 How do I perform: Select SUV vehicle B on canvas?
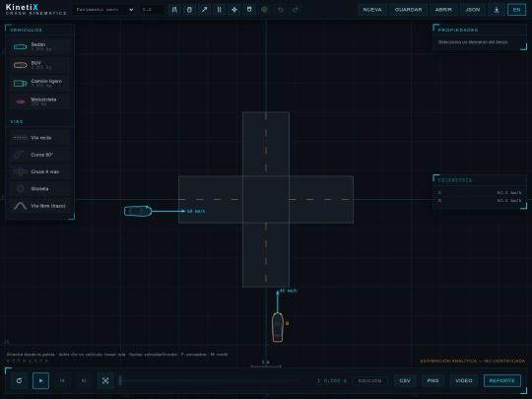click(278, 327)
